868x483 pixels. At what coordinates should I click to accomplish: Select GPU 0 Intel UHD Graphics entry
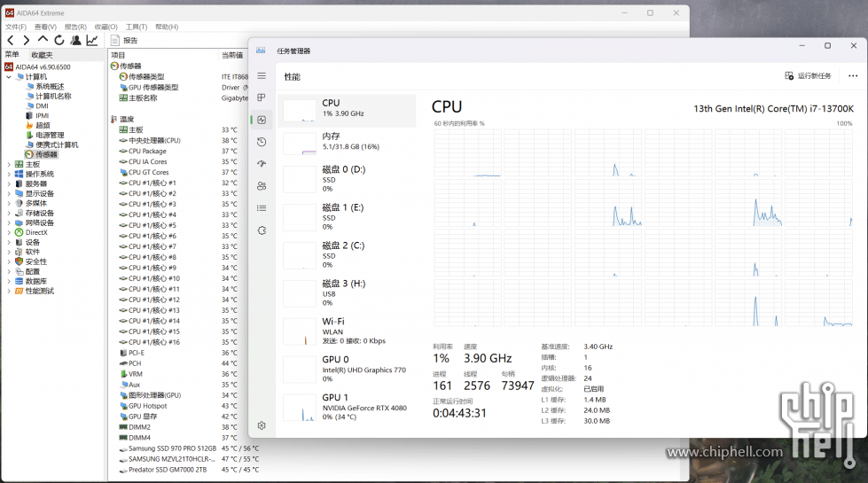click(347, 369)
